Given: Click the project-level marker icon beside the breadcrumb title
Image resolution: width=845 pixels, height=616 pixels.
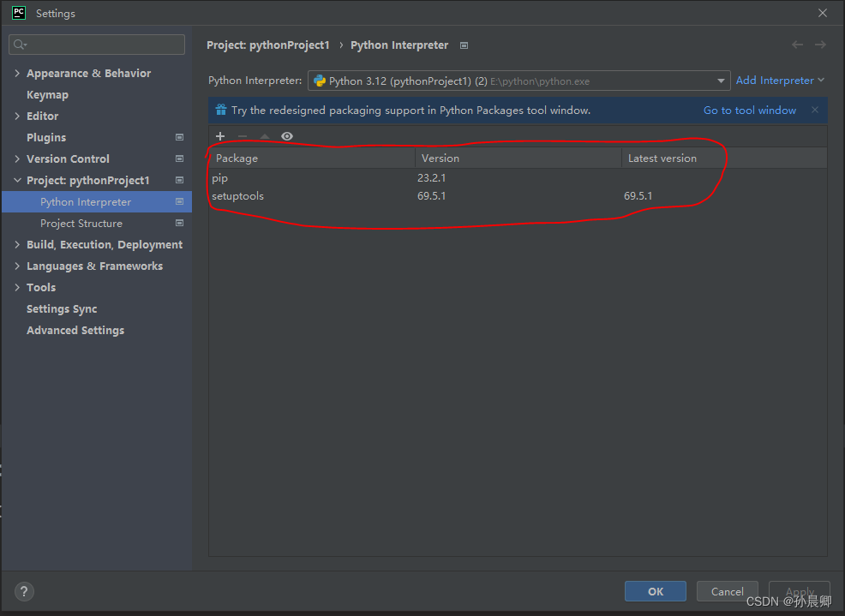Looking at the screenshot, I should tap(464, 45).
